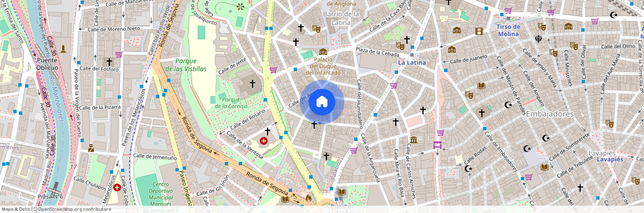The width and height of the screenshot is (644, 213).
Task: Click the mosque crescent at top right corner
Action: pyautogui.click(x=613, y=15)
